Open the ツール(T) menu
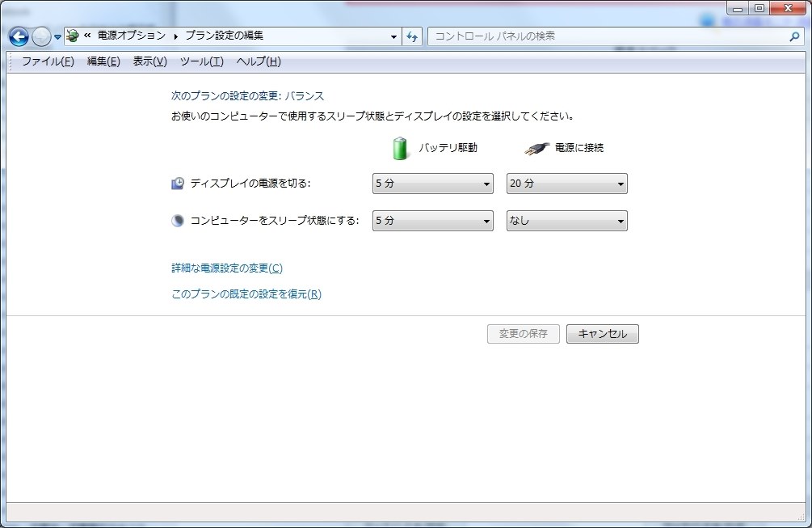Viewport: 812px width, 528px height. pyautogui.click(x=201, y=61)
